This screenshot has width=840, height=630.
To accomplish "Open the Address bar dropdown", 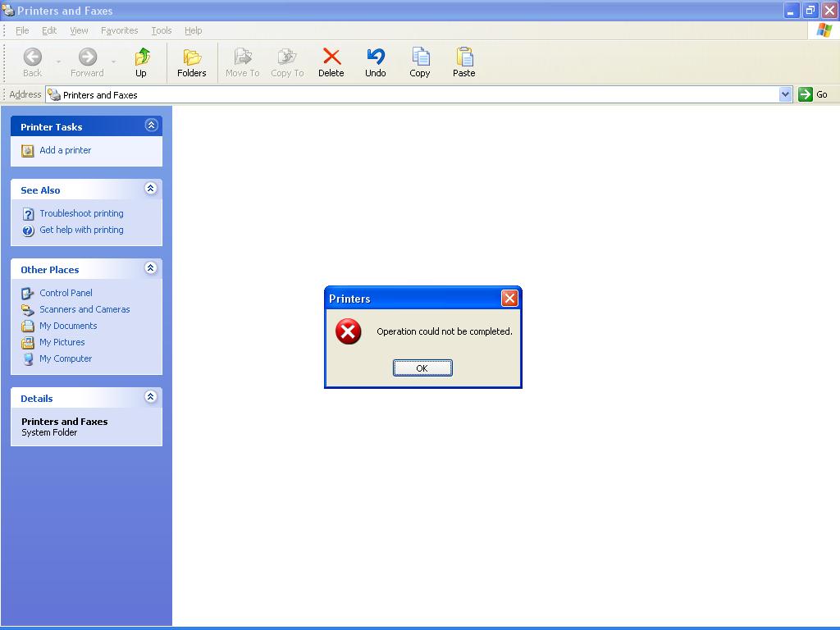I will tap(787, 94).
